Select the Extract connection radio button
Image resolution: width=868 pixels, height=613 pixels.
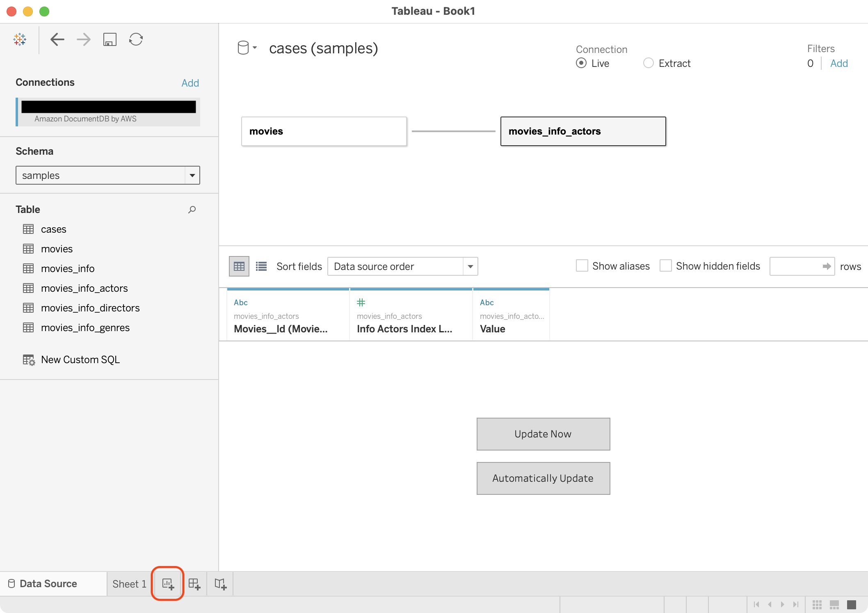click(648, 63)
